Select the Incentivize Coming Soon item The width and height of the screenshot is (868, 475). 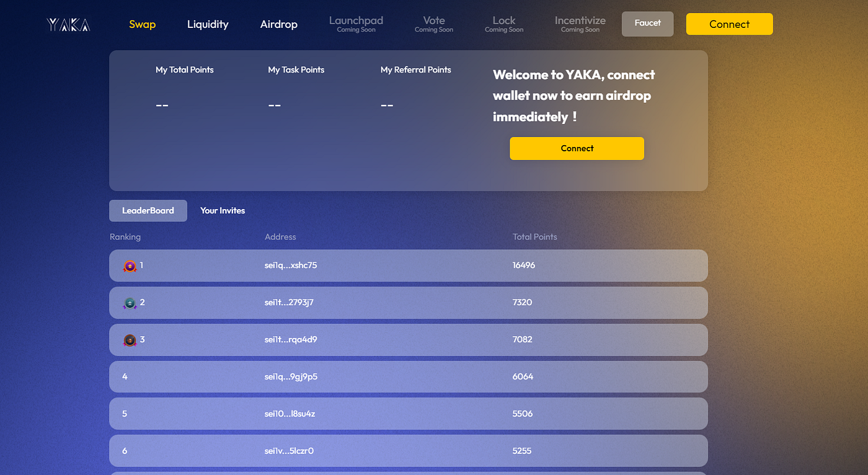pyautogui.click(x=580, y=24)
